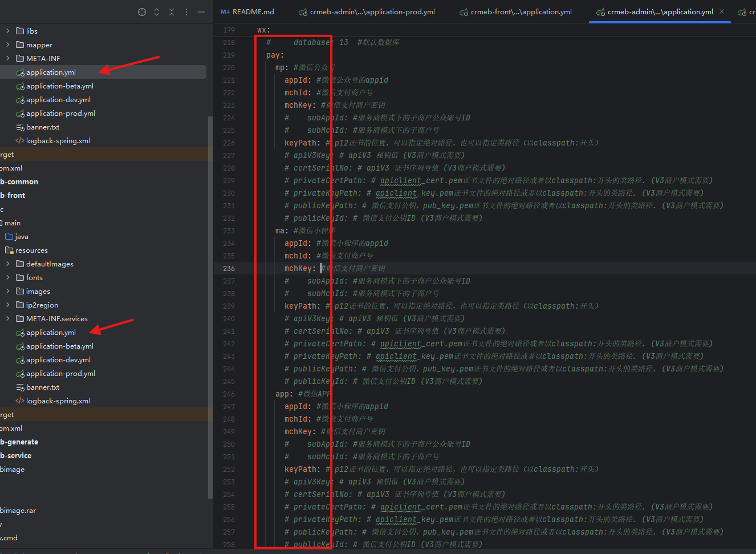Expand the mapper folder

pos(7,45)
